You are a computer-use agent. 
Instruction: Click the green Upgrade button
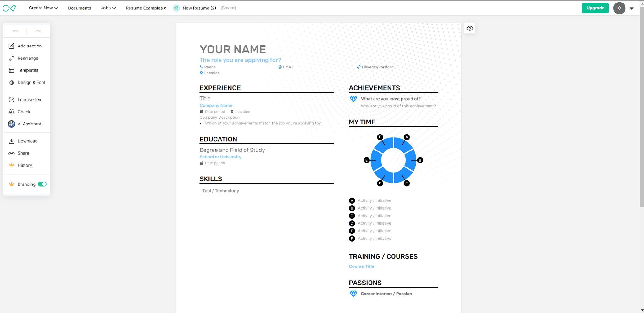coord(595,8)
